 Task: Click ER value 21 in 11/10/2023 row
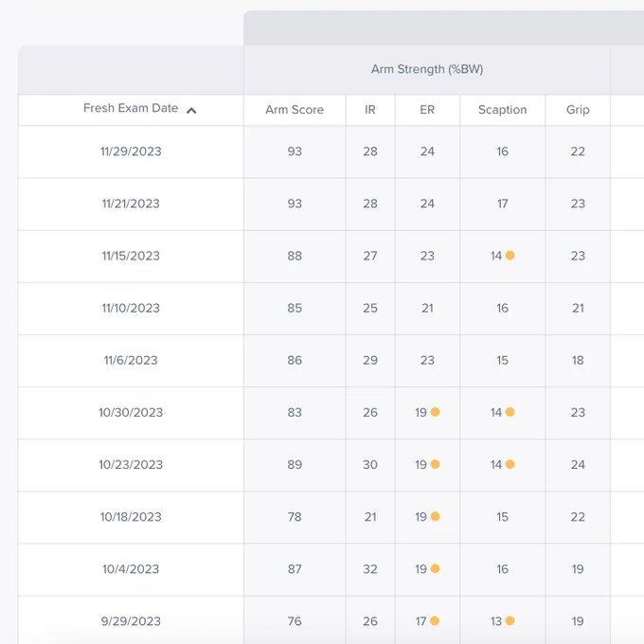427,308
